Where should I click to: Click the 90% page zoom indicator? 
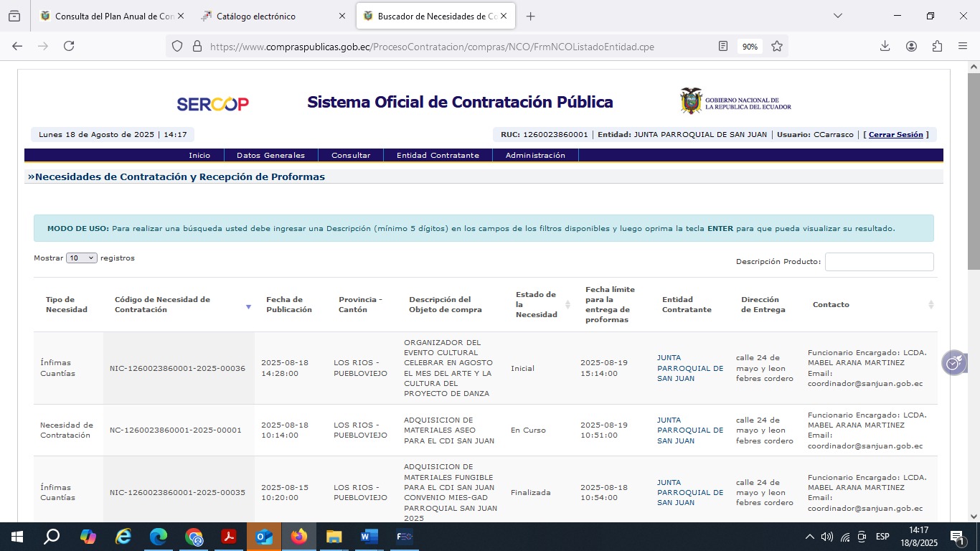pyautogui.click(x=750, y=47)
